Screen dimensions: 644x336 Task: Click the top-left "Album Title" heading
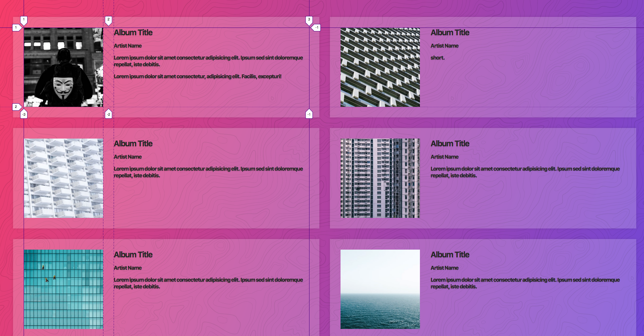(133, 32)
